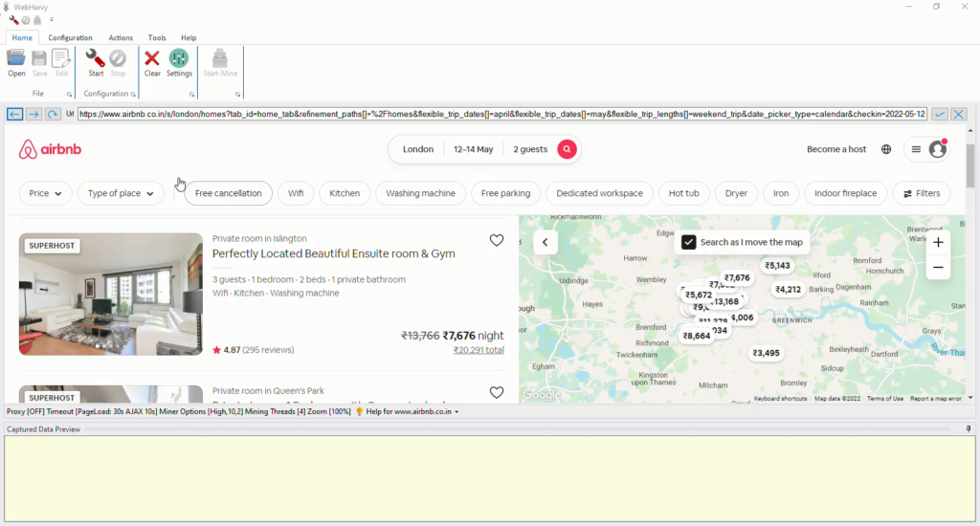Click the Open folder icon in ribbon
Viewport: 980px width, 526px height.
pyautogui.click(x=16, y=59)
